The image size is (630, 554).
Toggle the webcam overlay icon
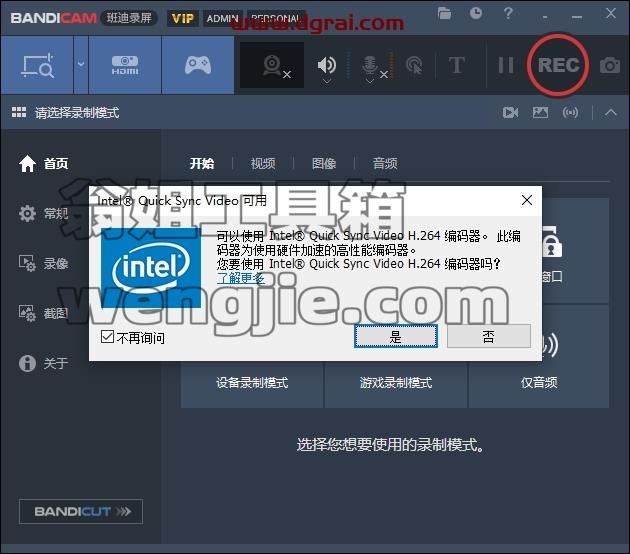click(x=274, y=66)
